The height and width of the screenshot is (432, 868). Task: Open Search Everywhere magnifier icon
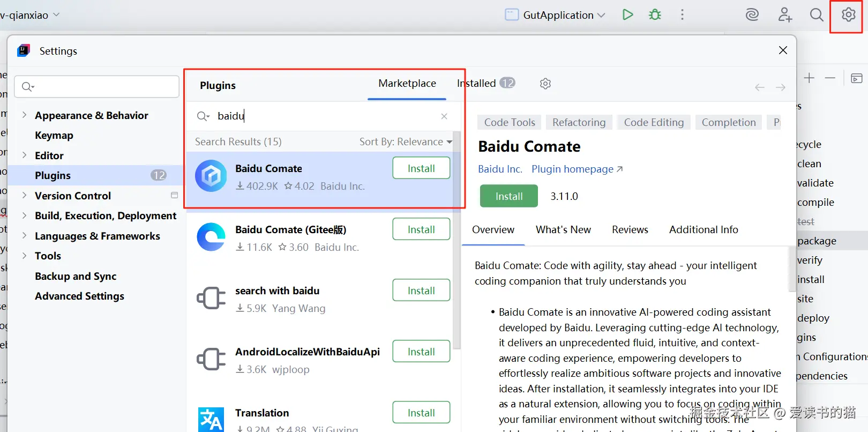[817, 14]
